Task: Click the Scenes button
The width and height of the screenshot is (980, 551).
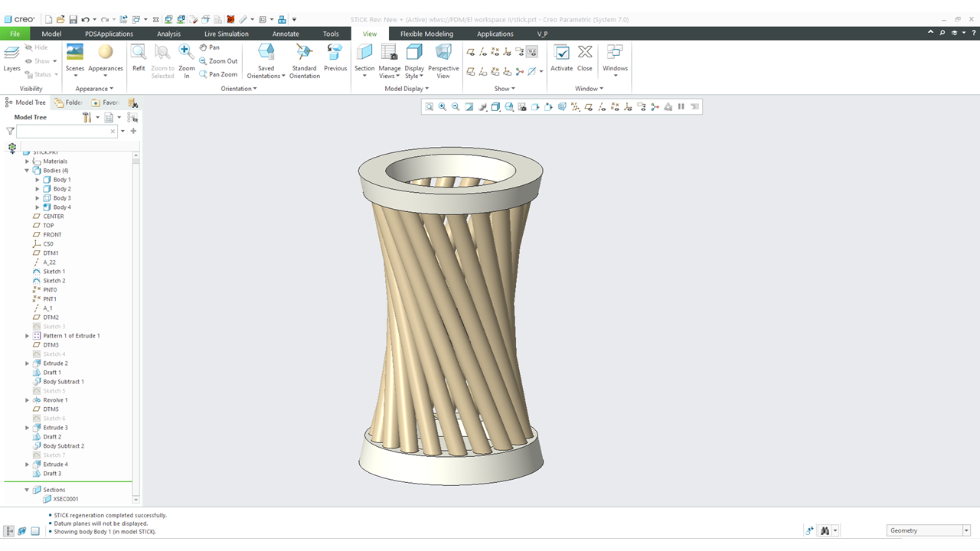Action: tap(75, 59)
